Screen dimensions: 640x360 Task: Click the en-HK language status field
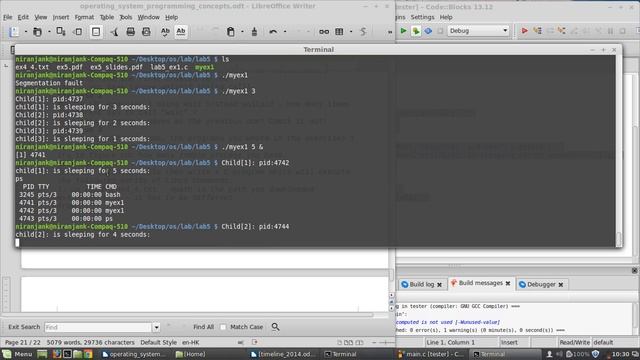coord(191,342)
